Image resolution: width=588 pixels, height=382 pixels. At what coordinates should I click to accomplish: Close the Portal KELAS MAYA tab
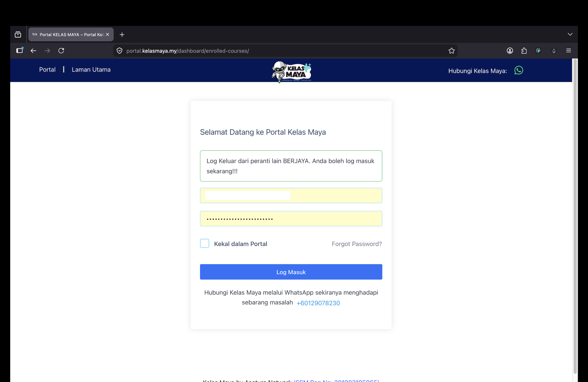107,35
